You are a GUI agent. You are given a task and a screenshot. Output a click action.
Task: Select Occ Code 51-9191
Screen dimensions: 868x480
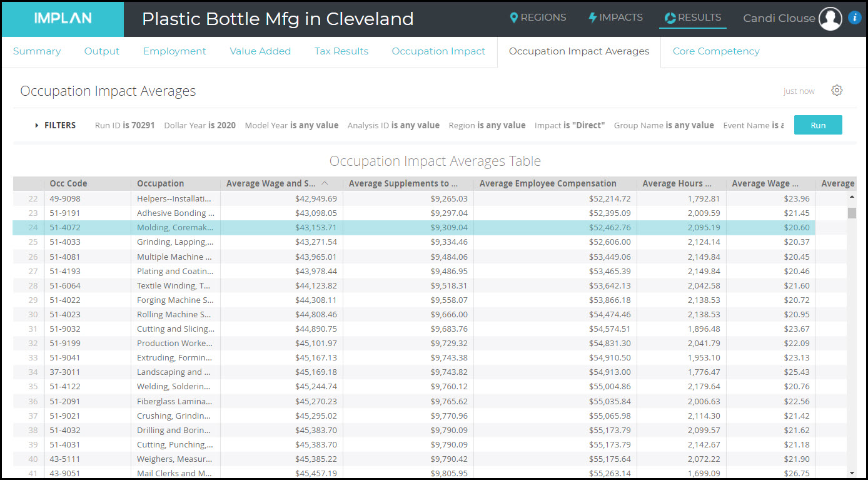pos(65,213)
